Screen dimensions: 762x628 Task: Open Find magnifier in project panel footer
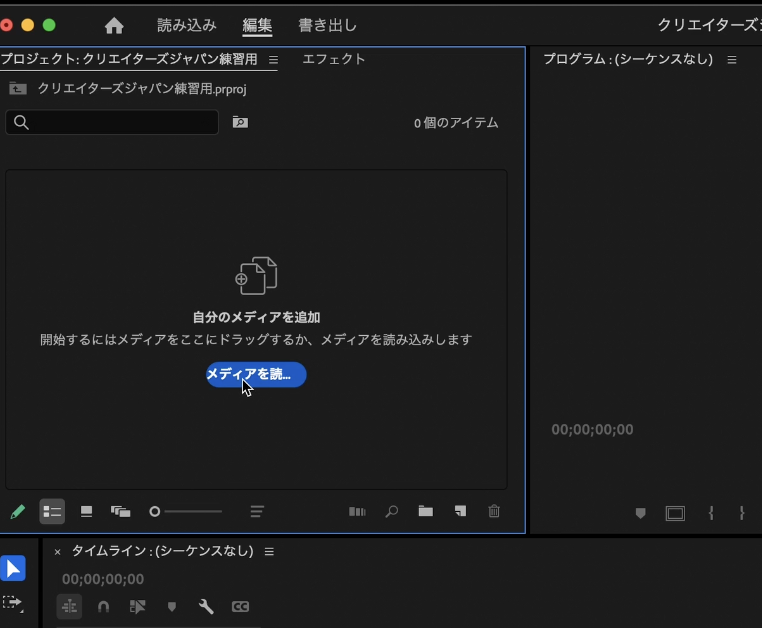[392, 511]
